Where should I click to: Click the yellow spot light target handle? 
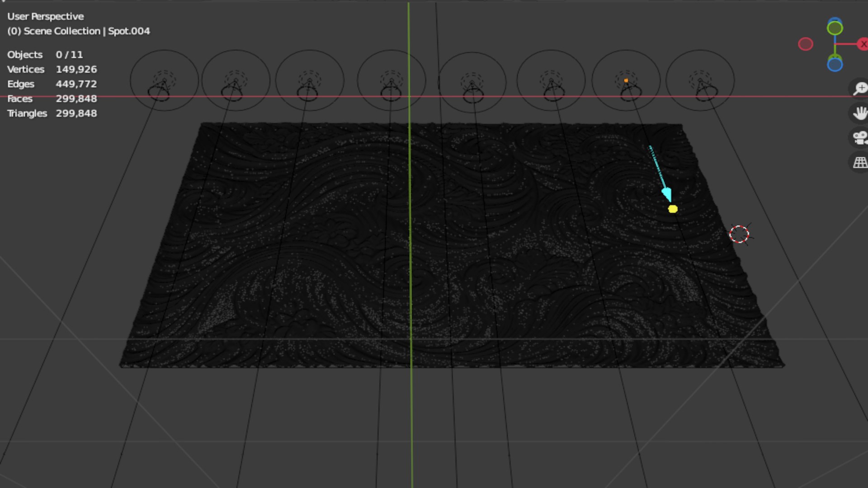click(673, 209)
